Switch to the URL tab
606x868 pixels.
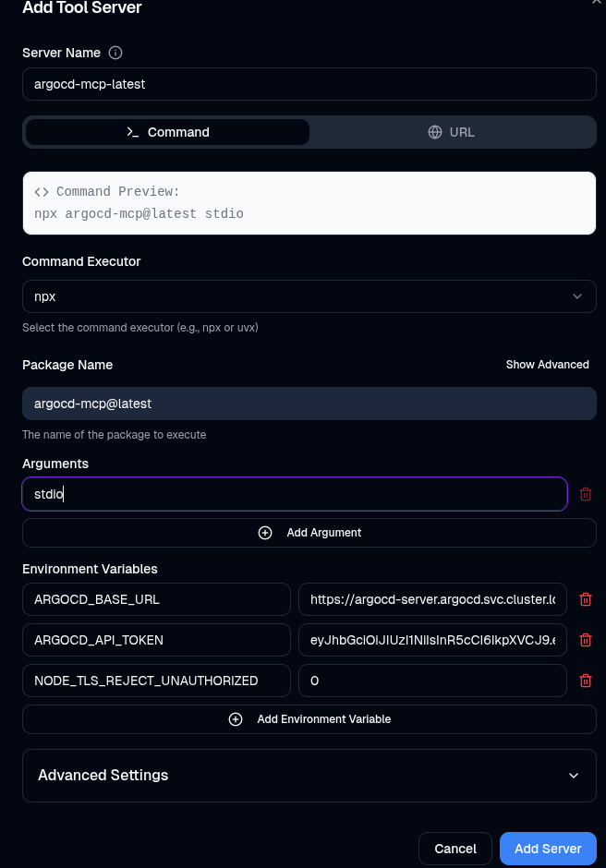click(452, 132)
